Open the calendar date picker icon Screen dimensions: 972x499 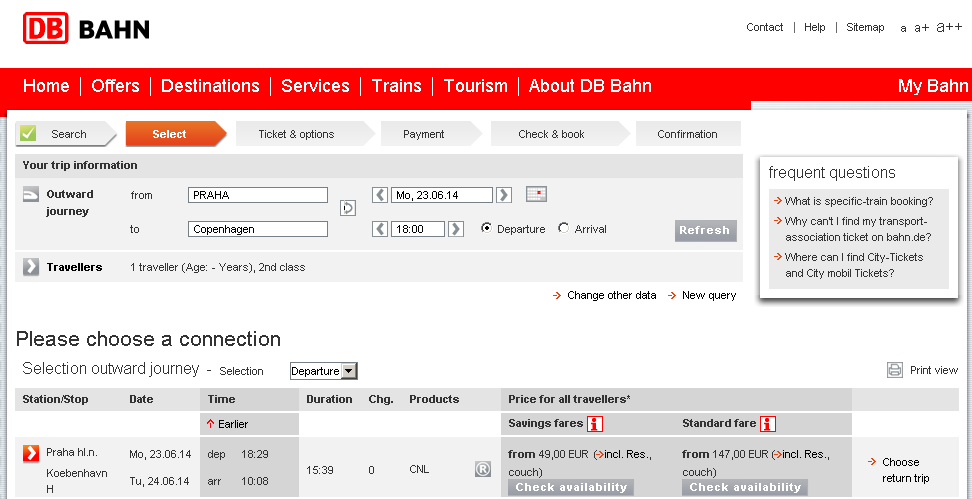pos(536,194)
